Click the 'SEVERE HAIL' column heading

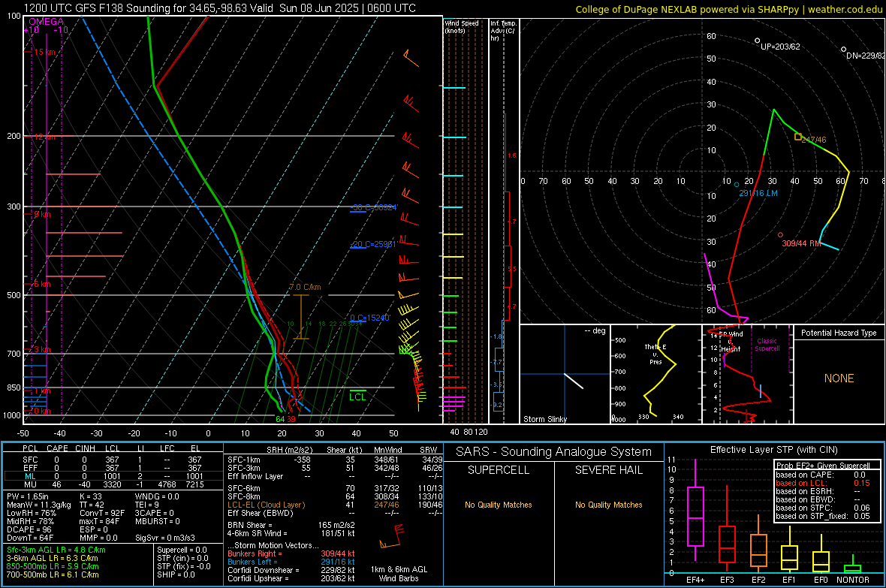[608, 470]
